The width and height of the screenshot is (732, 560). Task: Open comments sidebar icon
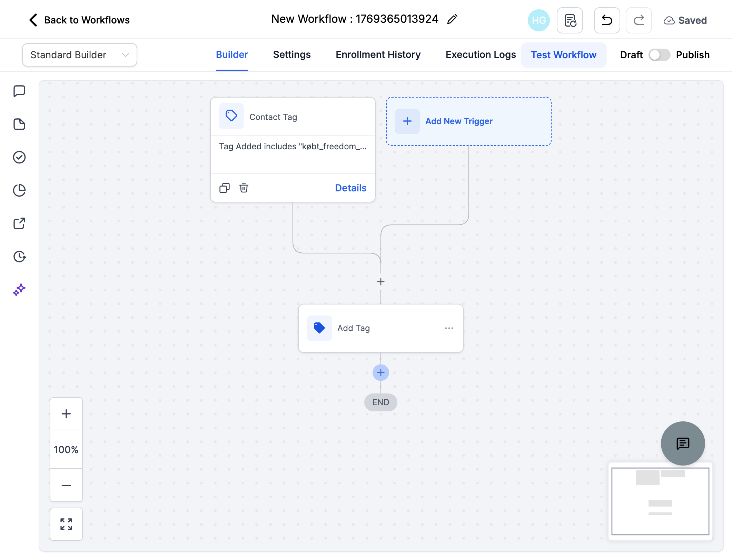[19, 91]
